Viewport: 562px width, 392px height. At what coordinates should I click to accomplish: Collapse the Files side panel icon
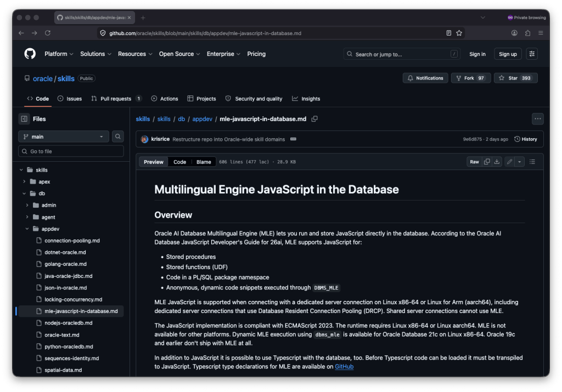tap(24, 119)
